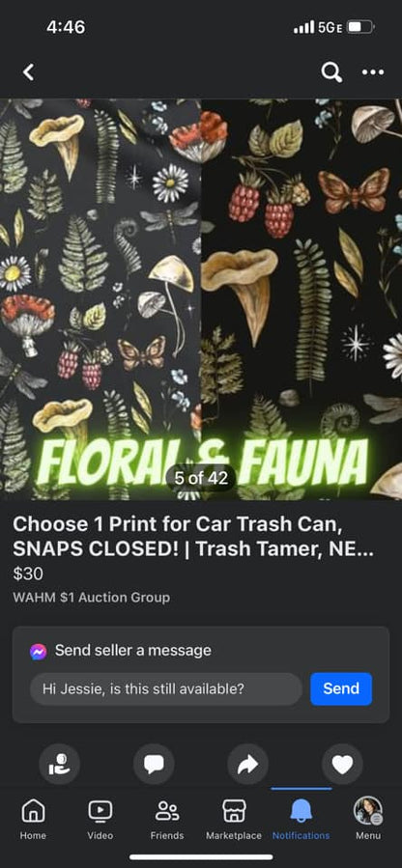Go to the Home tab

(33, 820)
